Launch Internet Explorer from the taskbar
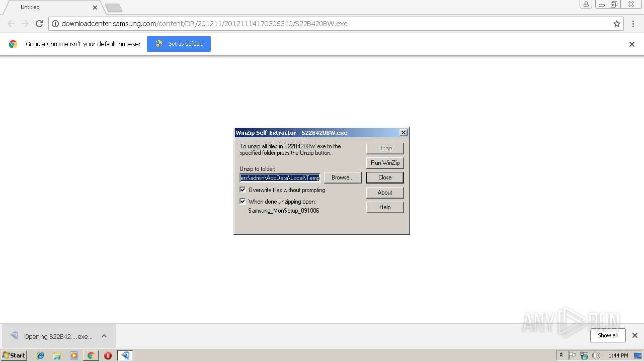644x362 pixels. tap(40, 355)
